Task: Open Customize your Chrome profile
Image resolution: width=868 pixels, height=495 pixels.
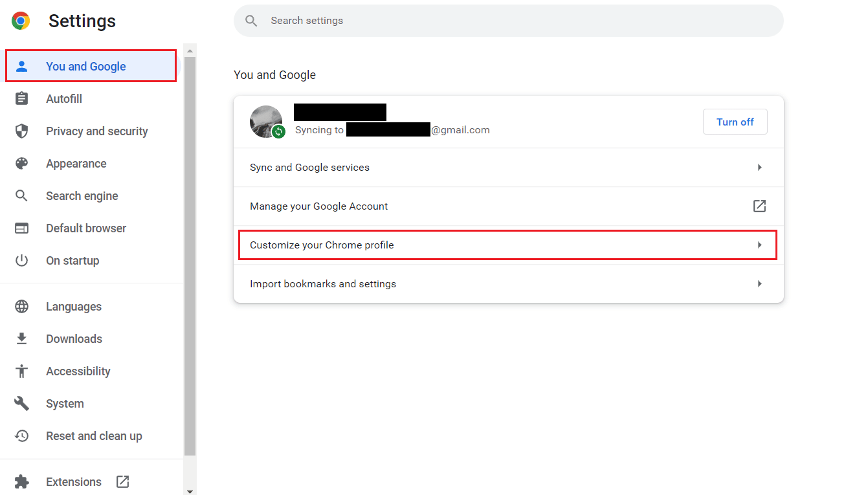Action: pos(509,245)
